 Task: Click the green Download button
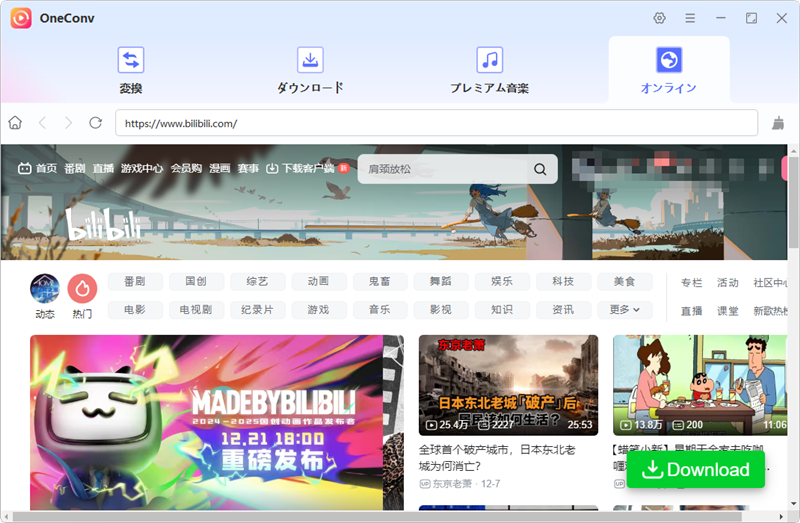tap(696, 469)
